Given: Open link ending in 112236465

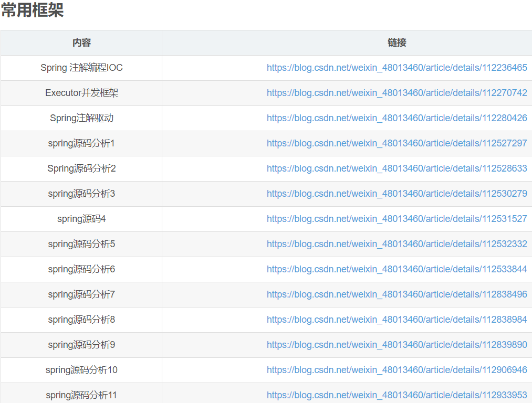Looking at the screenshot, I should (x=397, y=68).
